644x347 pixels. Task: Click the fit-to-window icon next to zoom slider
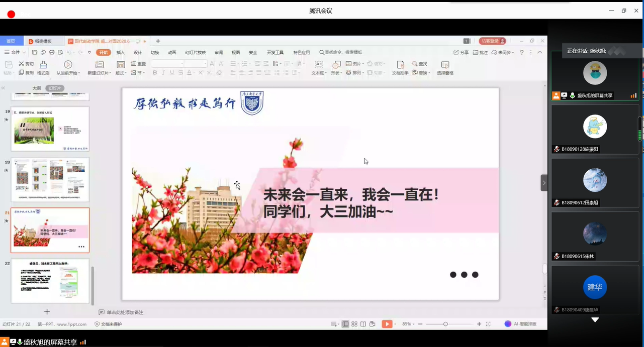(488, 324)
